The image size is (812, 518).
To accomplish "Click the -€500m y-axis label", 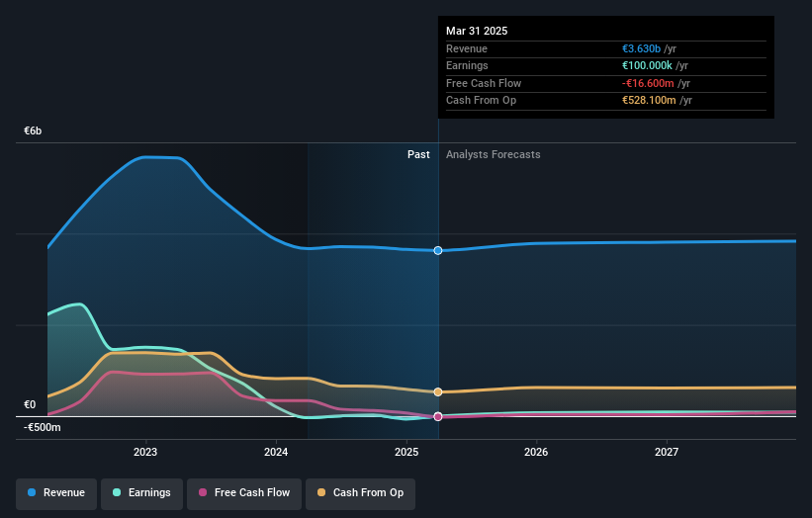I will [42, 427].
